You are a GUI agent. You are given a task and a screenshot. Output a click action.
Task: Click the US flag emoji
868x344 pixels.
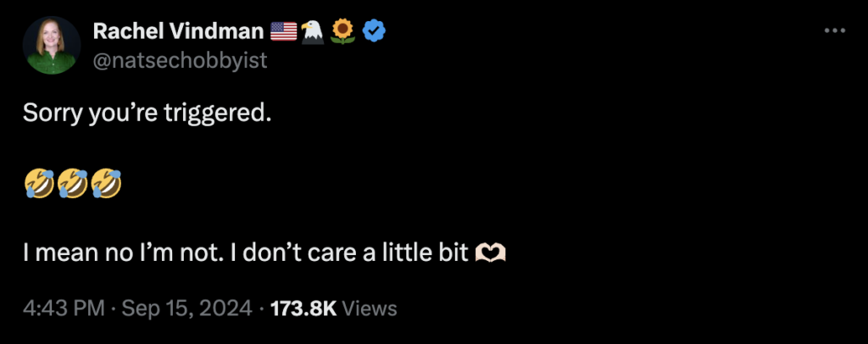point(283,31)
